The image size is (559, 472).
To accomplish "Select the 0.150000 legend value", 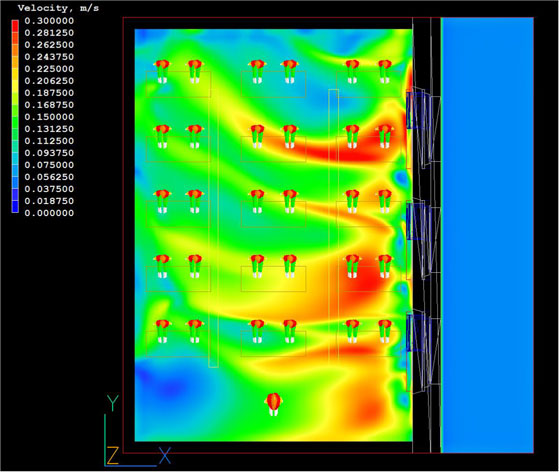I will (x=49, y=117).
